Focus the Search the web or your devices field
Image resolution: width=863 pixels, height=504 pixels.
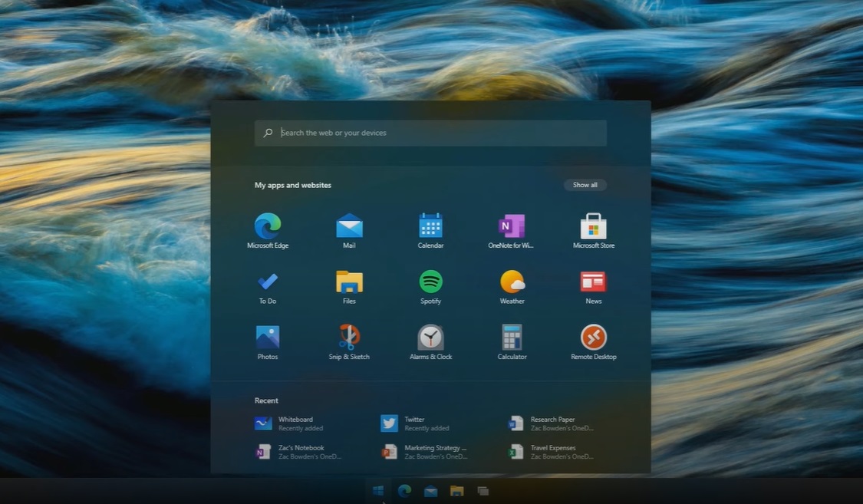430,133
